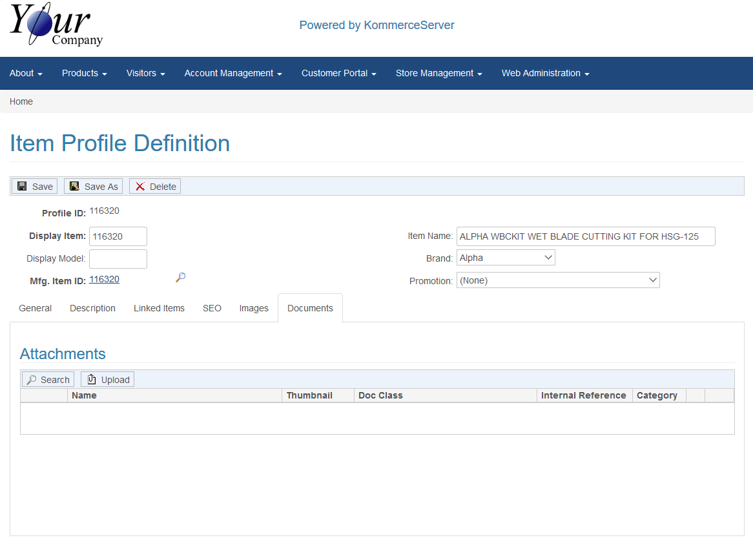
Task: Click the Home breadcrumb link
Action: [21, 101]
